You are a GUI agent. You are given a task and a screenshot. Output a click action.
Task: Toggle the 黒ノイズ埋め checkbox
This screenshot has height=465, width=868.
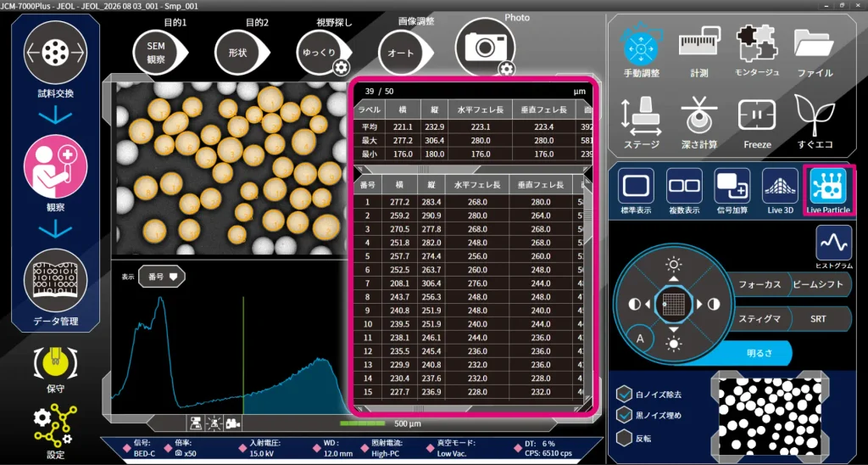626,414
